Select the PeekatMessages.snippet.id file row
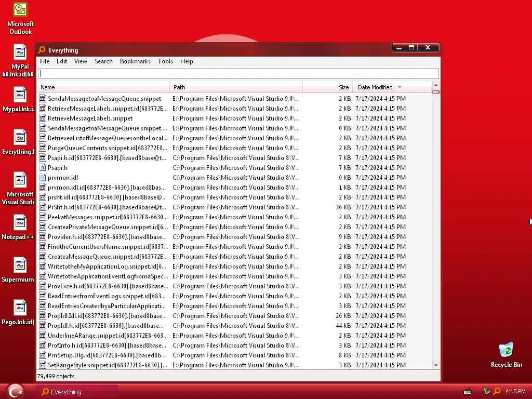 click(x=235, y=217)
